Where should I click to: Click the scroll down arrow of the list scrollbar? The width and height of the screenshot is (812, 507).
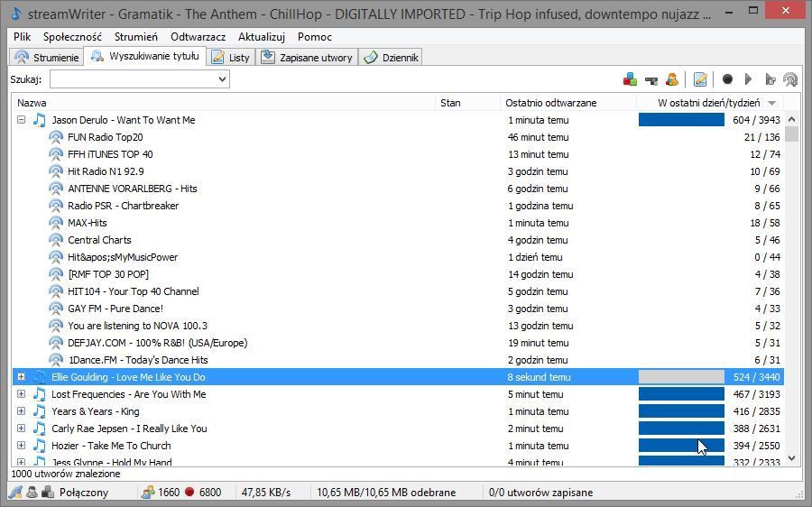(x=791, y=457)
